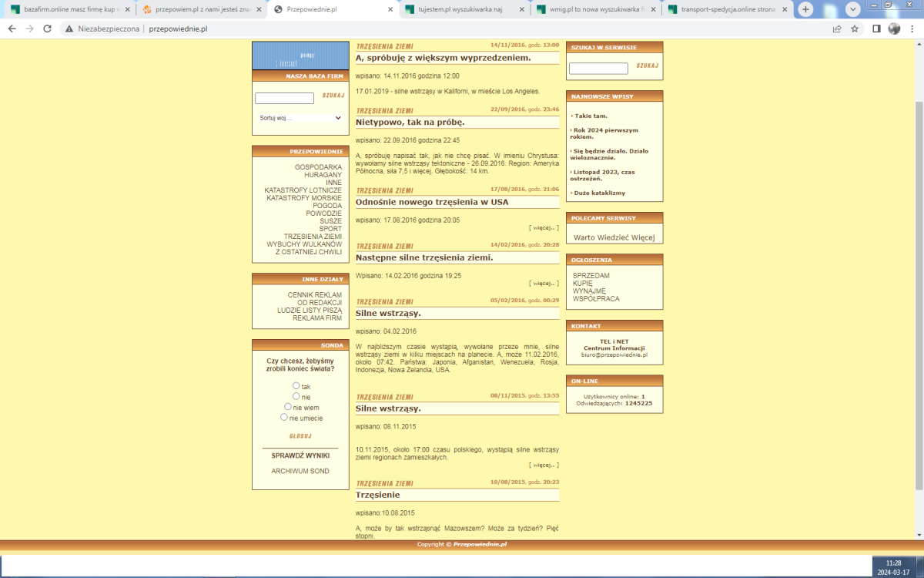Open the new tab plus button

point(805,9)
